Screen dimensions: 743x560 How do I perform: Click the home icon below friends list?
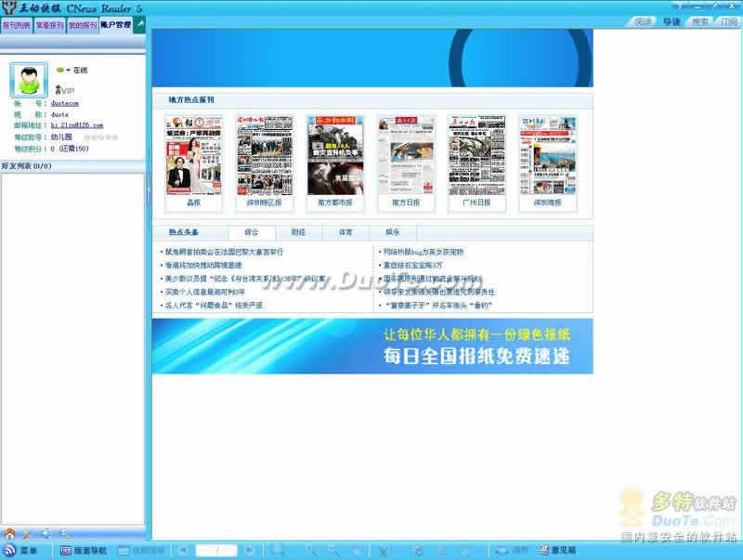pos(9,534)
